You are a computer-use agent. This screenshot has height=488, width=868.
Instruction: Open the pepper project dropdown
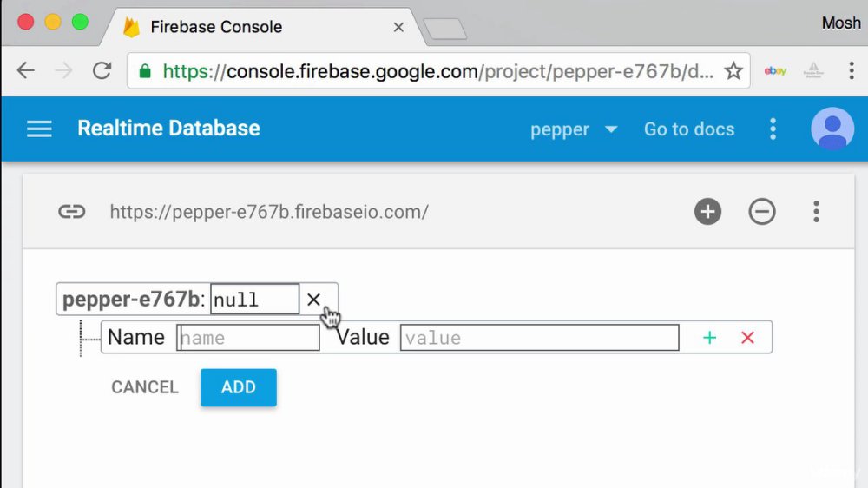[574, 129]
